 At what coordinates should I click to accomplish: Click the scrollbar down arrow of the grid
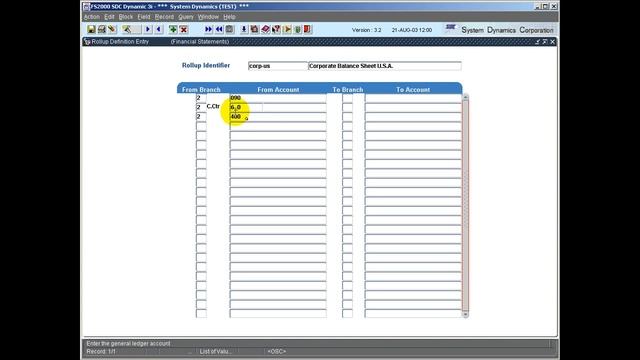[465, 315]
